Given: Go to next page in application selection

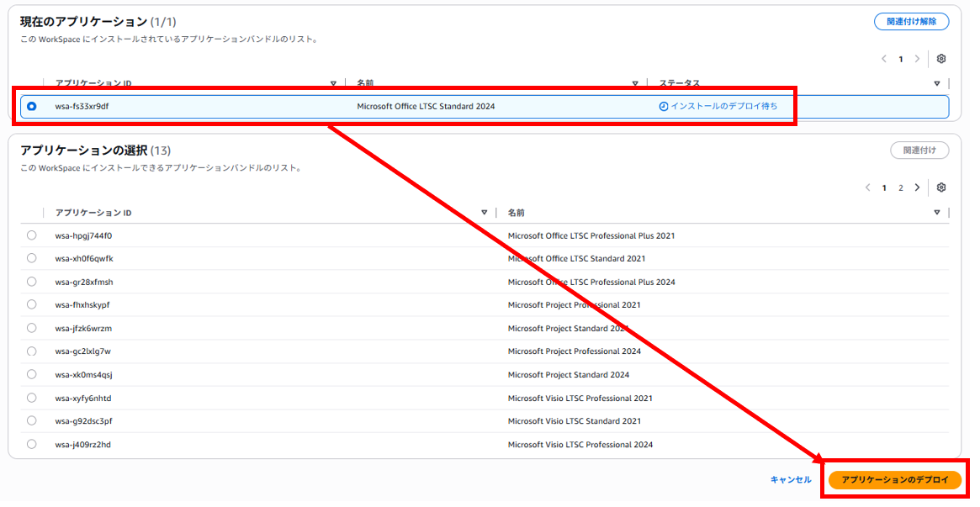Looking at the screenshot, I should [x=917, y=187].
